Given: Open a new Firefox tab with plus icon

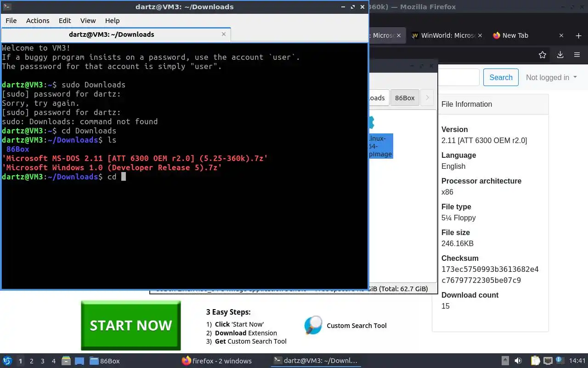Looking at the screenshot, I should pyautogui.click(x=578, y=35).
